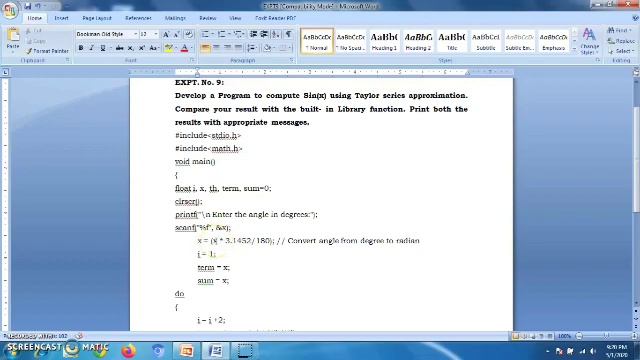
Task: Expand underline style dropdown arrow
Action: [x=110, y=48]
